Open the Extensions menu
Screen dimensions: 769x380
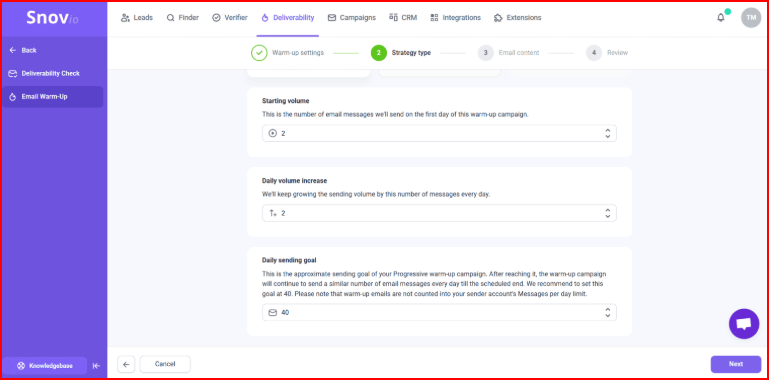(x=518, y=18)
